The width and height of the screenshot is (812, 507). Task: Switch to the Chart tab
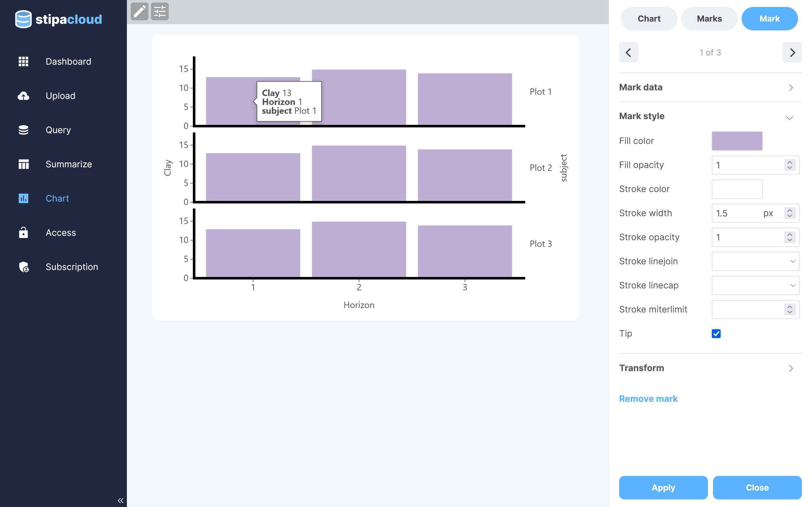point(649,19)
